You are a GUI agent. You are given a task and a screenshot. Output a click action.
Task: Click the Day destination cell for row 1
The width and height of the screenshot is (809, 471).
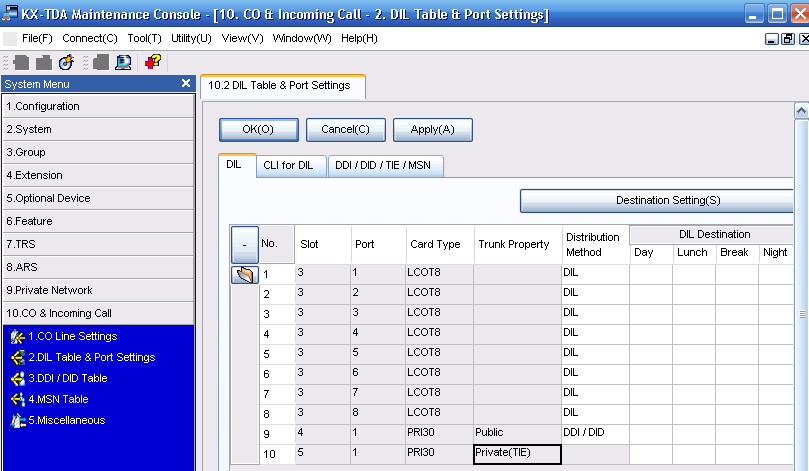coord(651,273)
